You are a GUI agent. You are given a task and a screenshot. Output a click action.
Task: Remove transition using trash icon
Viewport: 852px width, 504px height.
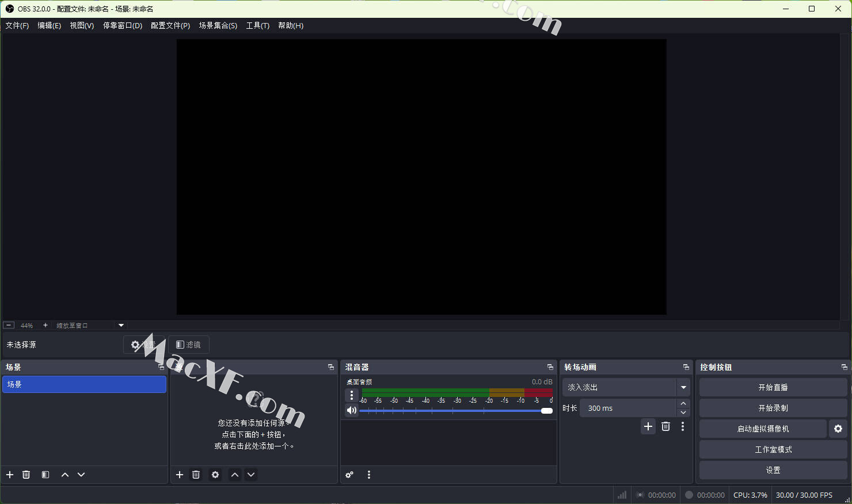point(665,426)
